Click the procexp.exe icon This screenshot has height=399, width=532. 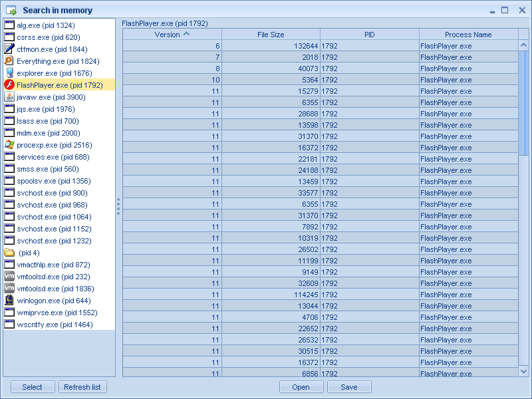9,145
